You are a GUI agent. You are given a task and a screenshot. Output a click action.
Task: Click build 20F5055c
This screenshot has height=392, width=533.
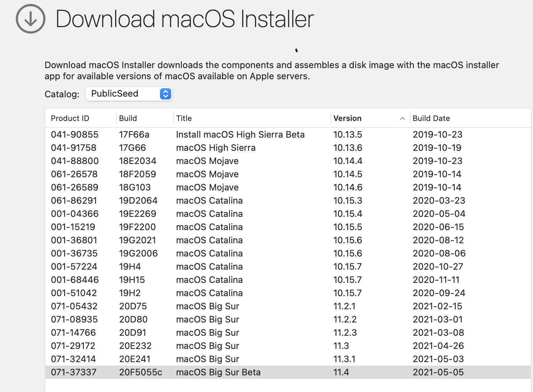pyautogui.click(x=141, y=372)
